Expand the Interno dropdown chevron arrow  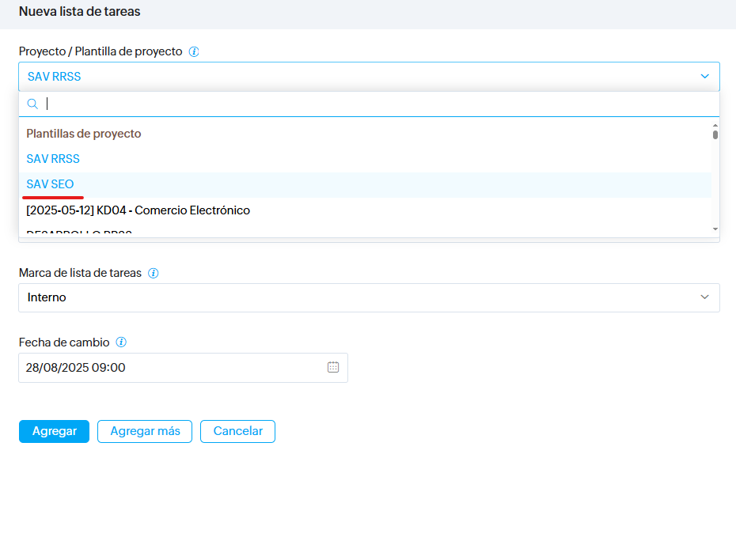click(x=704, y=297)
